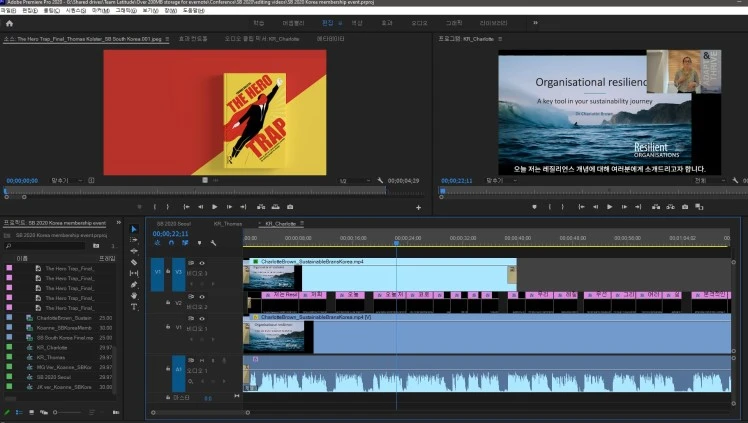Open the KR_Thomas timeline tab
Viewport: 748px width, 423px height.
pyautogui.click(x=227, y=224)
